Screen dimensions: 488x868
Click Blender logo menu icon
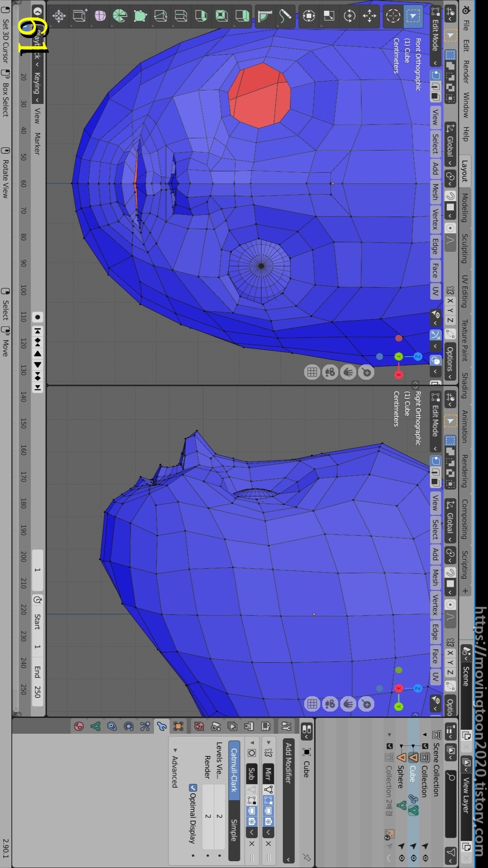tap(466, 9)
